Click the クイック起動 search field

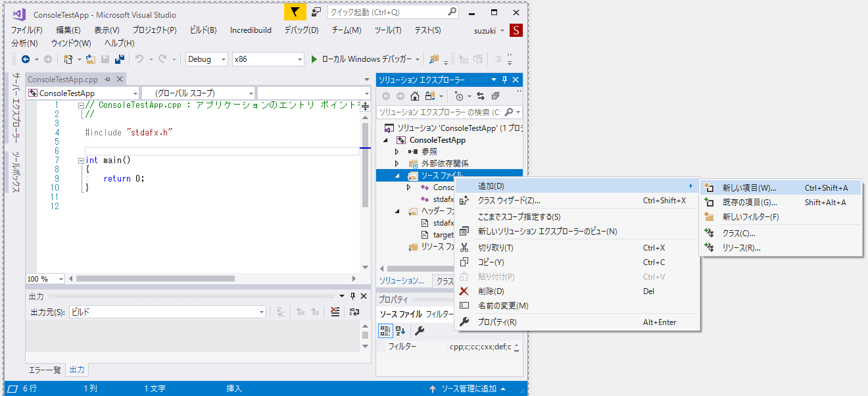(x=392, y=12)
